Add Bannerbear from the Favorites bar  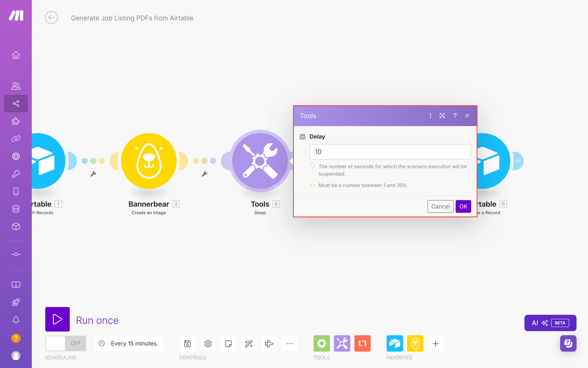click(415, 343)
